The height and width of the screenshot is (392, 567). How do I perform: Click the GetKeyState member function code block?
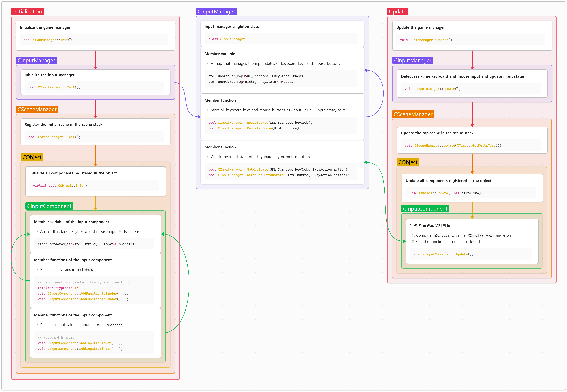pos(281,172)
